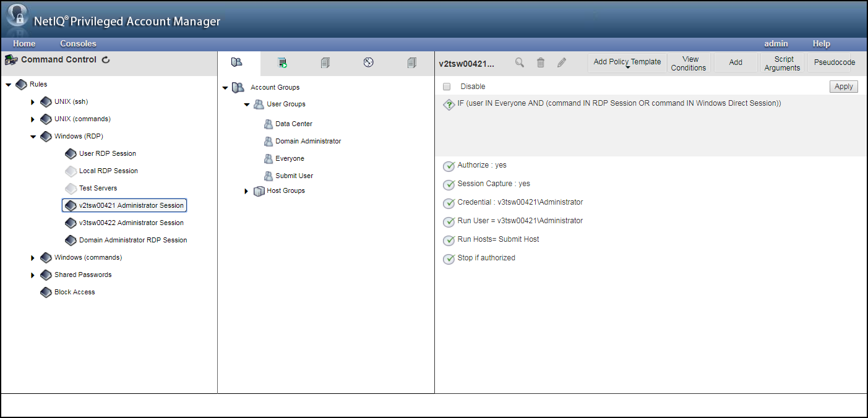Collapse the User Groups node
The image size is (868, 418).
tap(247, 105)
